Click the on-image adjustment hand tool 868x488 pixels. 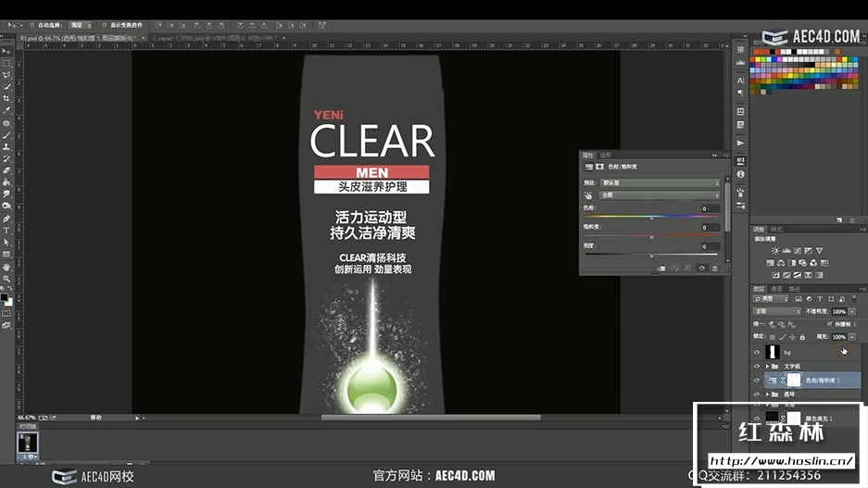pos(588,195)
